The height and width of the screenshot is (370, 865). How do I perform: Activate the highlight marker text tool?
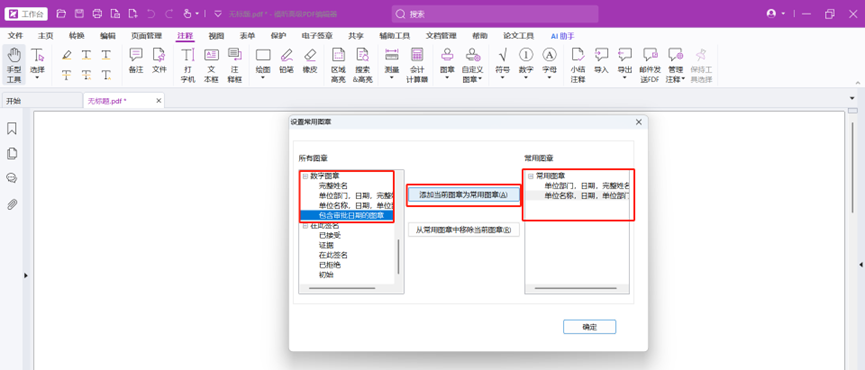[x=67, y=55]
